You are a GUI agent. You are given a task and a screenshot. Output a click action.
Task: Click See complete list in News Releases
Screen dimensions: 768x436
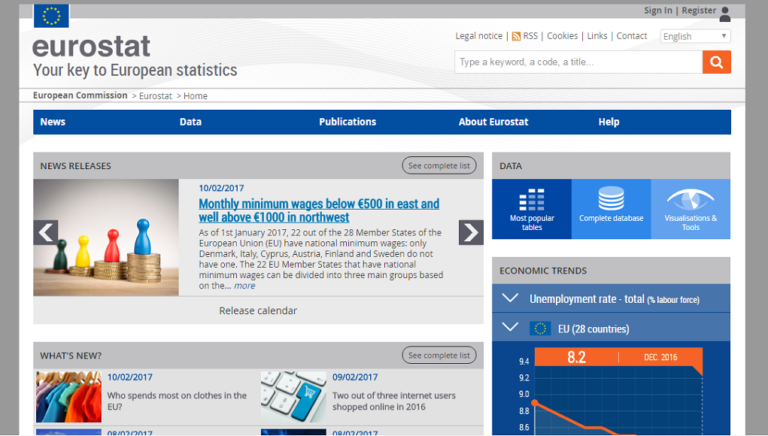click(439, 166)
